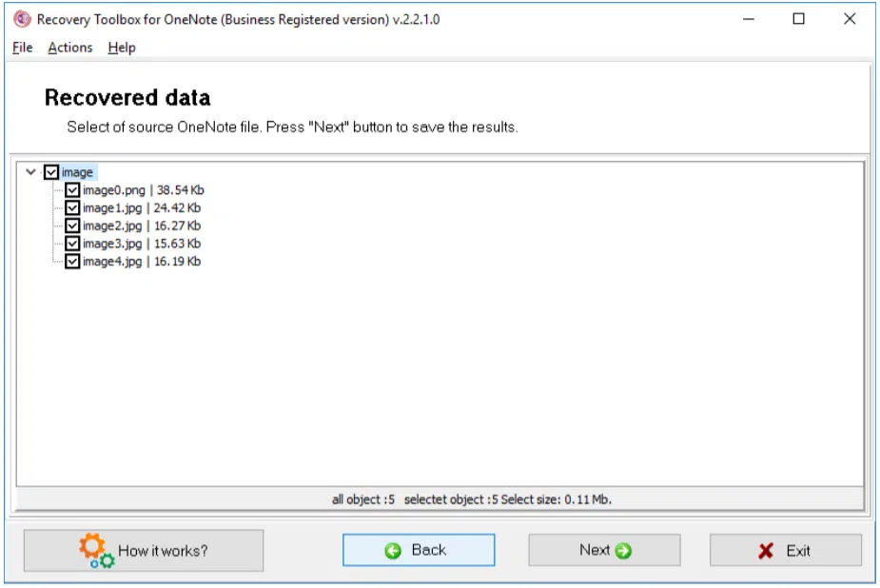The height and width of the screenshot is (588, 880).
Task: Uncheck the image root folder checkbox
Action: [51, 172]
